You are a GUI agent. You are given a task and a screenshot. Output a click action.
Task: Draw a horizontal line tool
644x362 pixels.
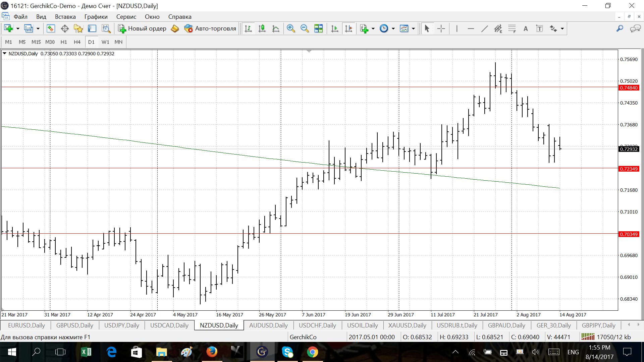click(471, 28)
